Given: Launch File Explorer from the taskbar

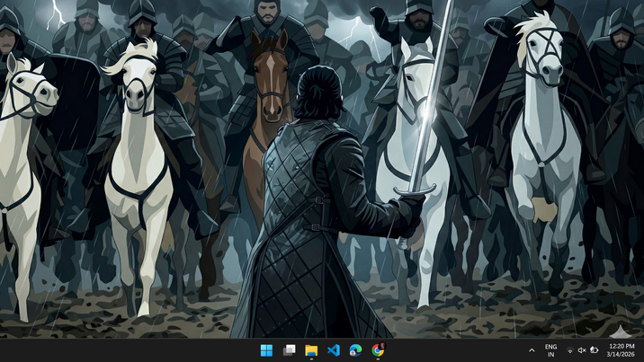Looking at the screenshot, I should (311, 350).
